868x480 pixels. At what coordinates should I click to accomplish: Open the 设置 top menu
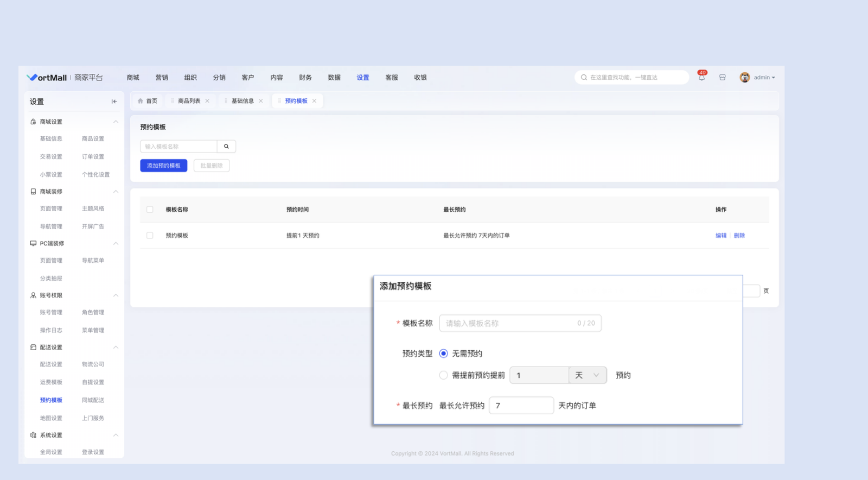click(363, 78)
